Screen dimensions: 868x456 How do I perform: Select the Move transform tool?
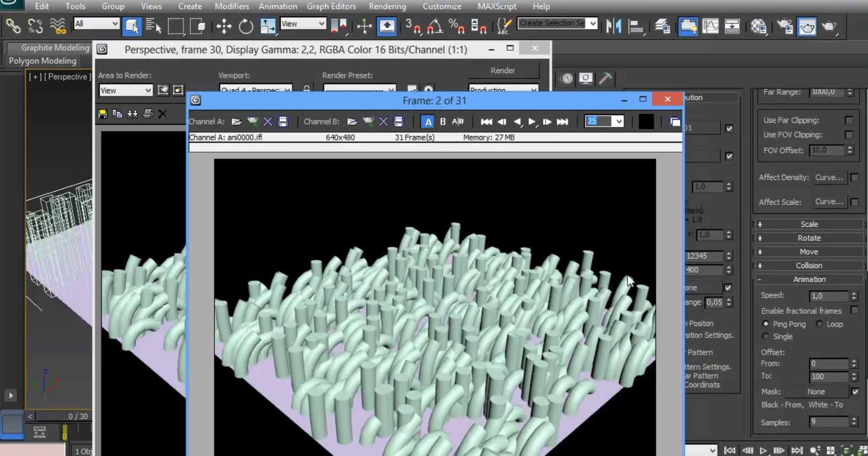point(224,26)
